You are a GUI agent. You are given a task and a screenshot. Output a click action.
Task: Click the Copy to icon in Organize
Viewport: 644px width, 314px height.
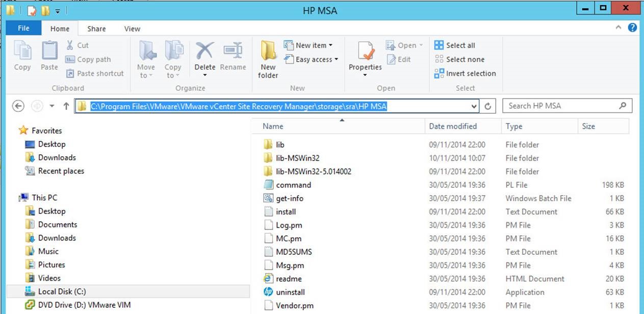click(173, 52)
